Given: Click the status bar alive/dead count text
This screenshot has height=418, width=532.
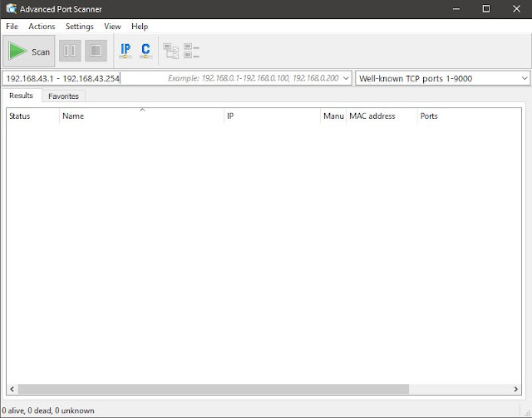Looking at the screenshot, I should click(48, 411).
